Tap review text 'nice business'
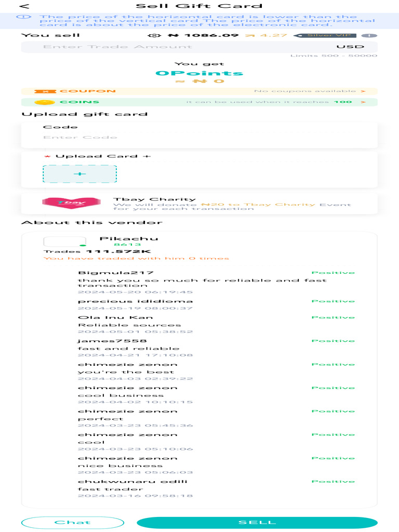The image size is (399, 532). 120,466
